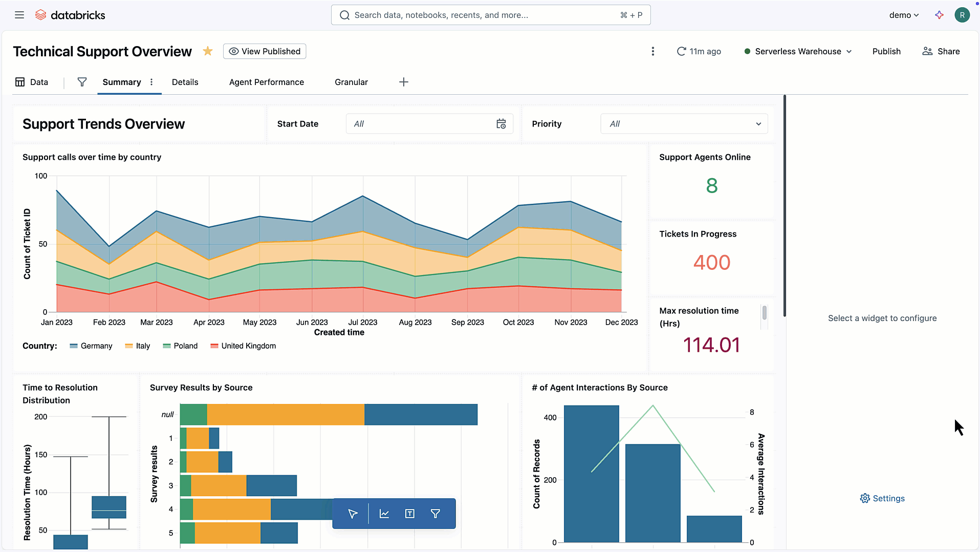Open the dashboard kebab menu in header
Viewport: 980px width, 552px height.
(652, 51)
